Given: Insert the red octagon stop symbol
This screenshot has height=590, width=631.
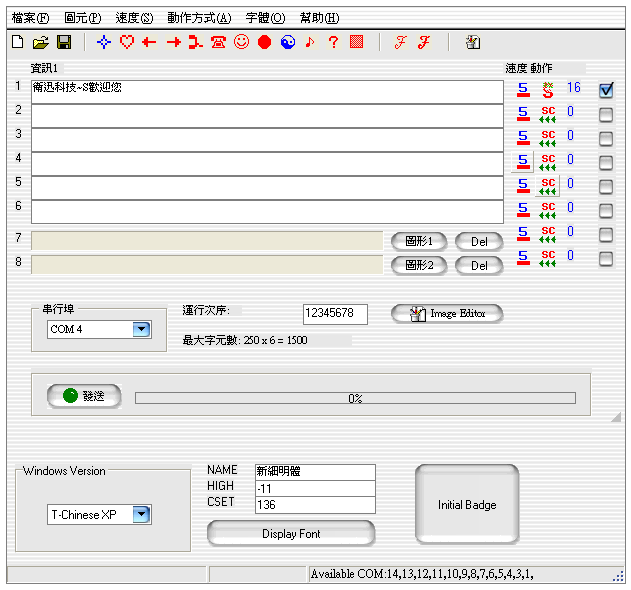Looking at the screenshot, I should (264, 42).
